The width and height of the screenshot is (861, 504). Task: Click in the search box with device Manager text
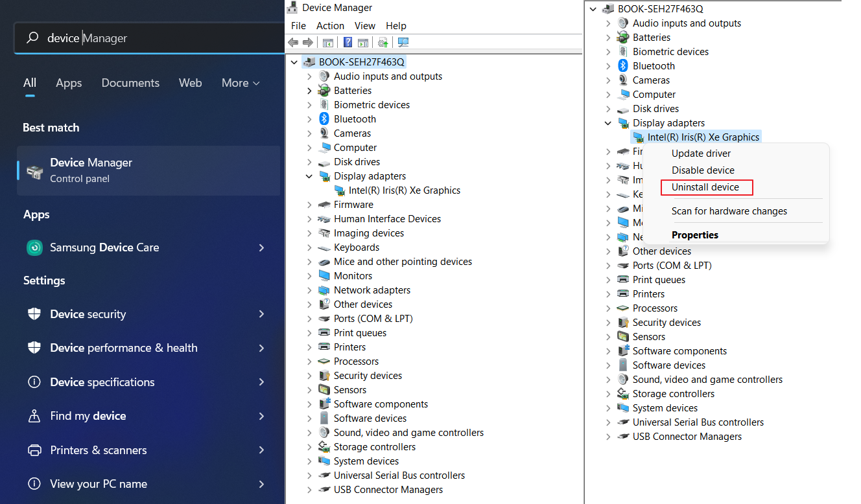pos(149,38)
